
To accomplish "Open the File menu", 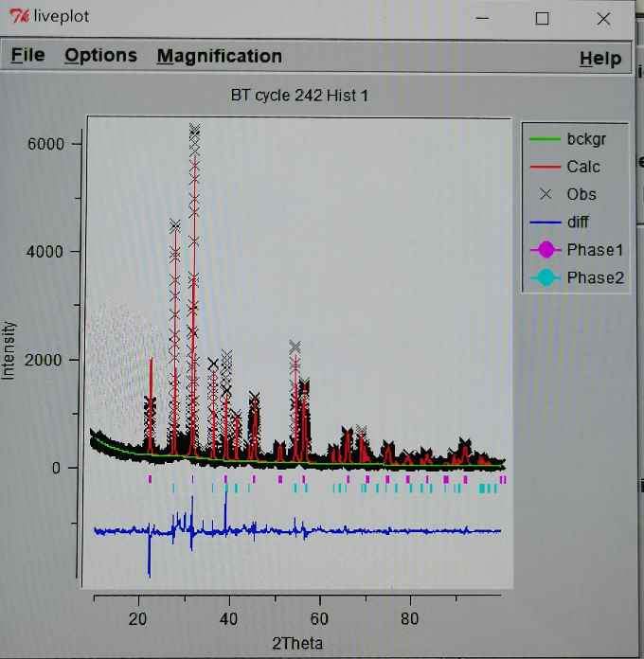I will tap(27, 56).
